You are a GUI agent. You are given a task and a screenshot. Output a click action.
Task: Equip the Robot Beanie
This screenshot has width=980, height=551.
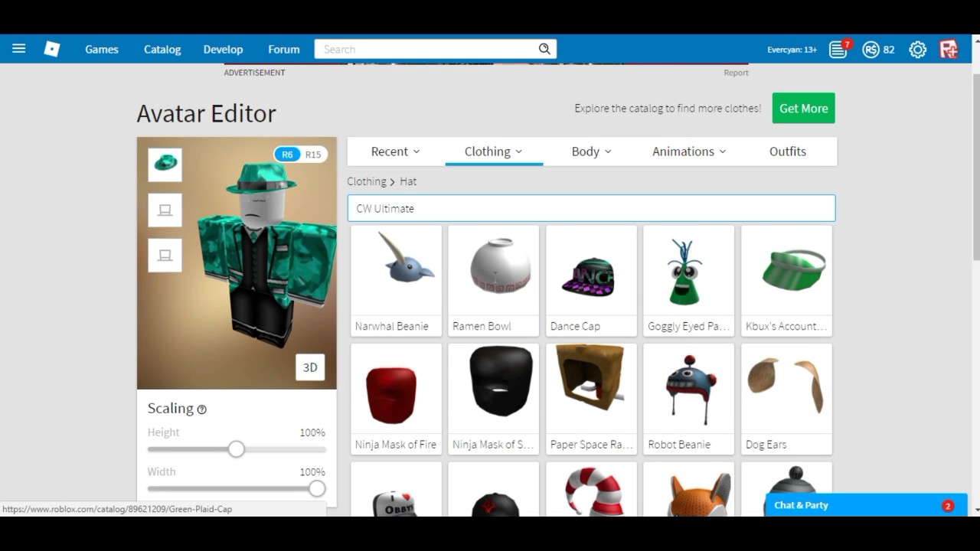pyautogui.click(x=689, y=389)
